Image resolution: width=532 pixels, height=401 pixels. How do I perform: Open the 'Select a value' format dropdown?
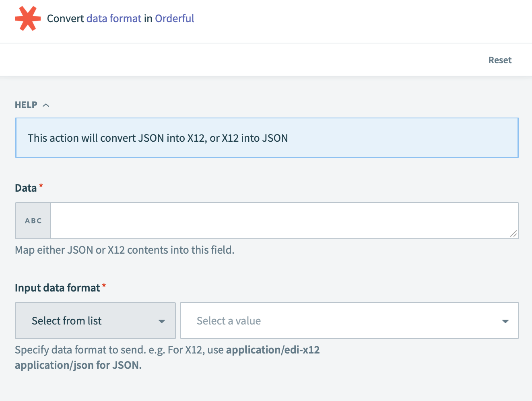(x=349, y=320)
